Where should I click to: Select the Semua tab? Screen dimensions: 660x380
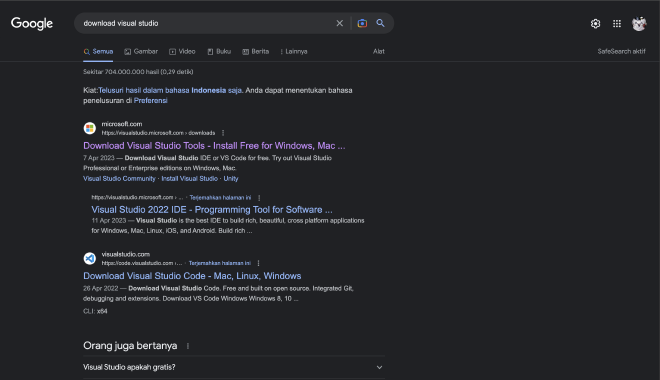(98, 51)
